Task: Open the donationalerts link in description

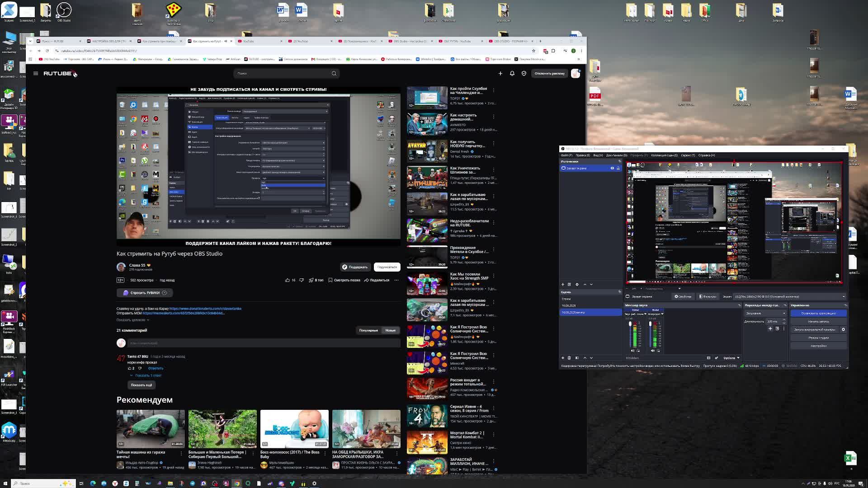Action: click(x=205, y=309)
